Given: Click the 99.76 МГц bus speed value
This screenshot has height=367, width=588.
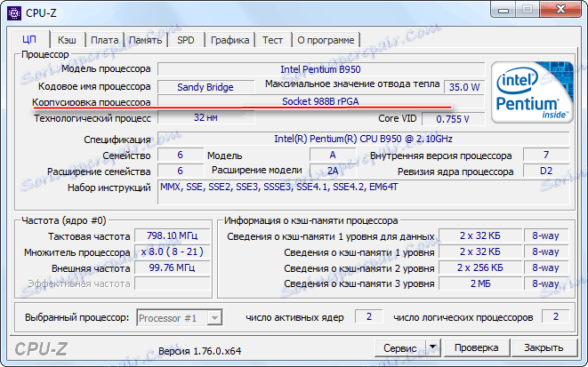Looking at the screenshot, I should [172, 267].
